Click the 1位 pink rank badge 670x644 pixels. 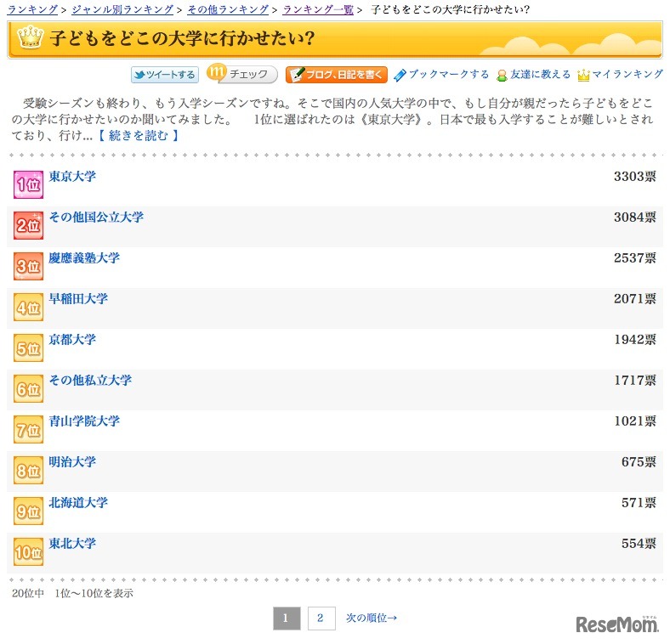(x=28, y=184)
